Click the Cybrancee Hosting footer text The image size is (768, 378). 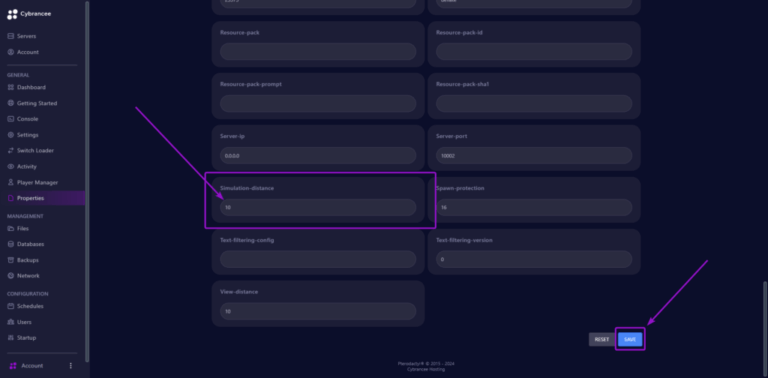(x=426, y=370)
